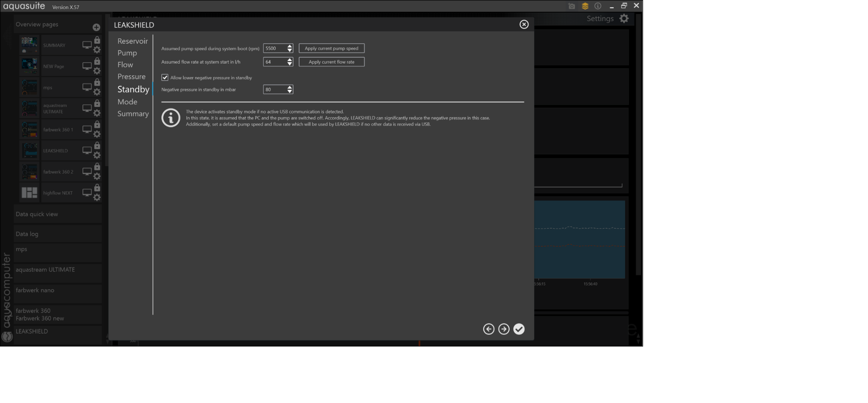The height and width of the screenshot is (403, 868).
Task: Open the Summary wizard step
Action: pos(133,114)
